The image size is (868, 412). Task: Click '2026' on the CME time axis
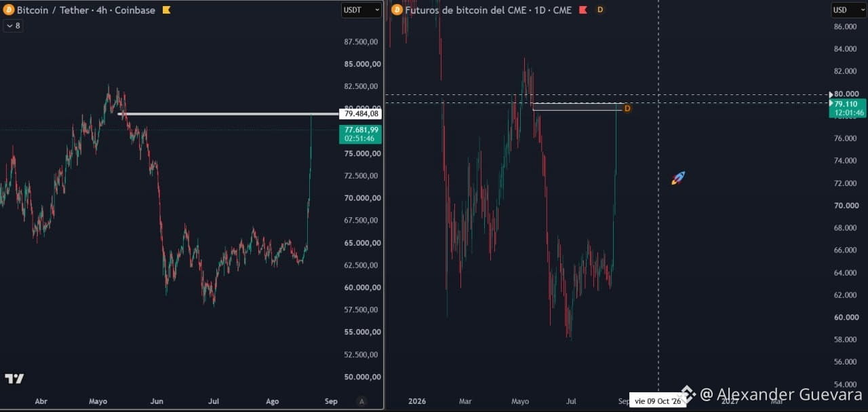[417, 402]
